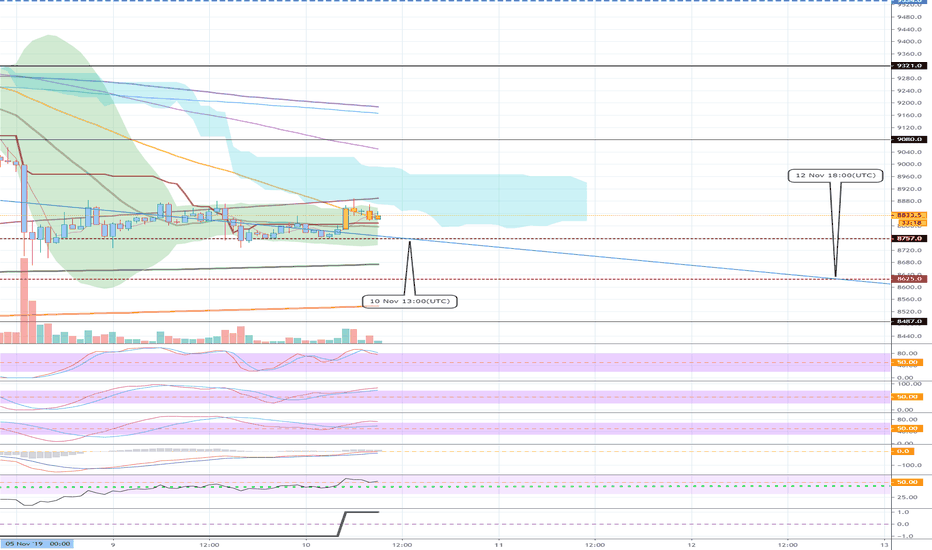
Task: Click the 9000.0 price axis tick
Action: pos(909,164)
